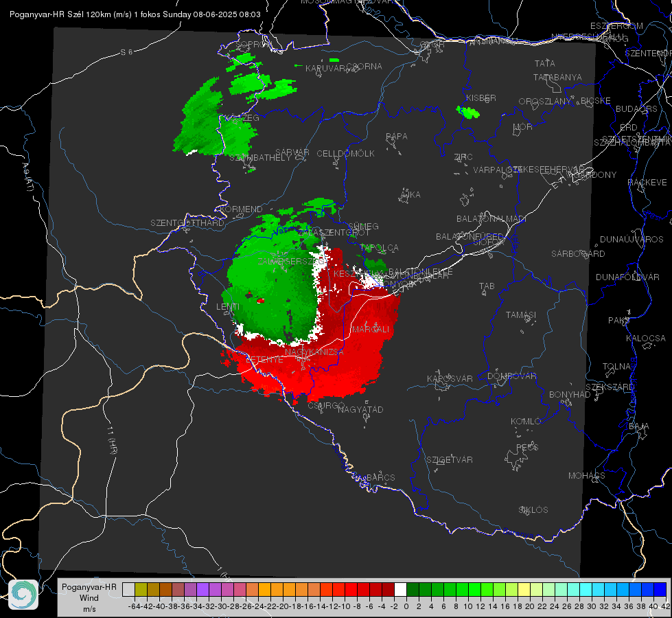Click the S 6 road label

click(x=126, y=52)
